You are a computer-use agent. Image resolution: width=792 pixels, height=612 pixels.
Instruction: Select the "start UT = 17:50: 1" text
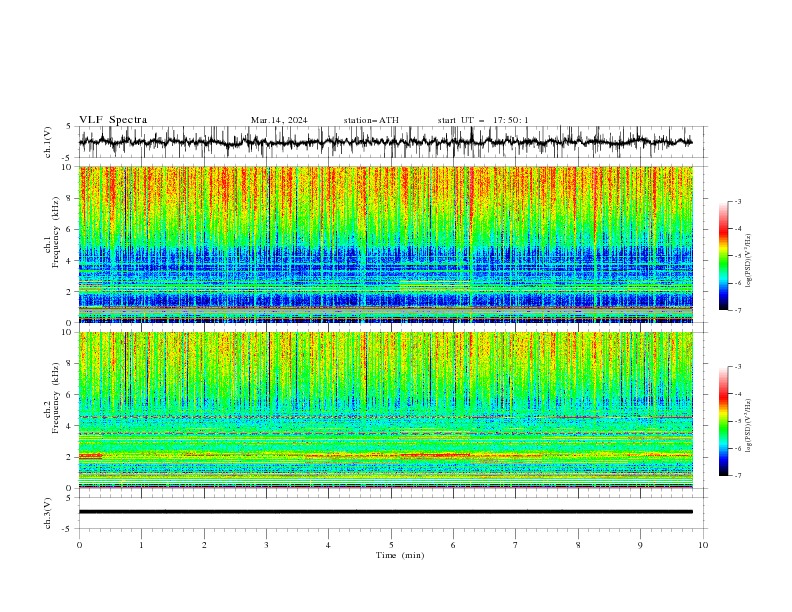[x=483, y=120]
